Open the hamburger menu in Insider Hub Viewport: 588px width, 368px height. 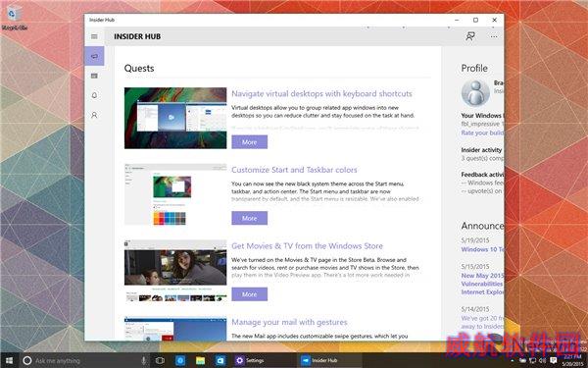click(94, 36)
